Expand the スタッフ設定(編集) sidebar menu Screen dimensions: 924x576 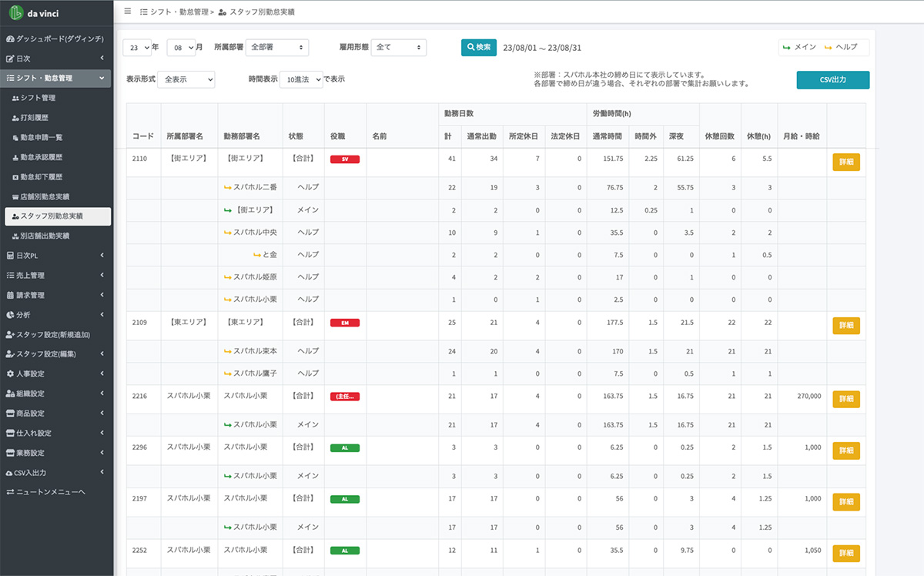(57, 354)
